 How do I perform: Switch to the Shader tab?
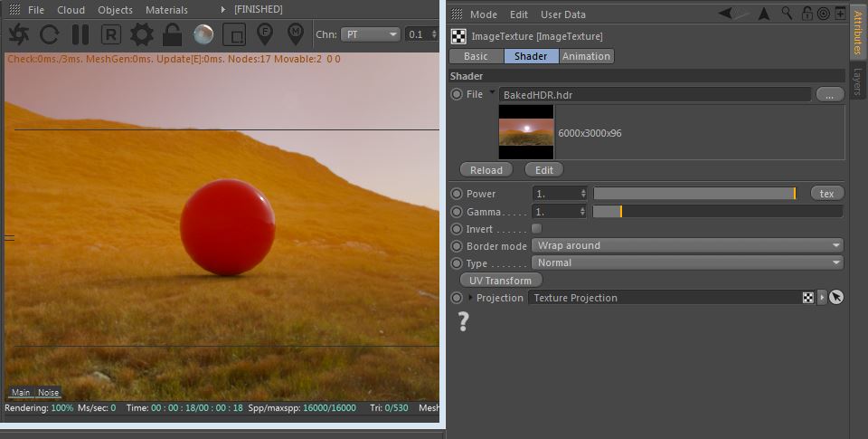[531, 56]
